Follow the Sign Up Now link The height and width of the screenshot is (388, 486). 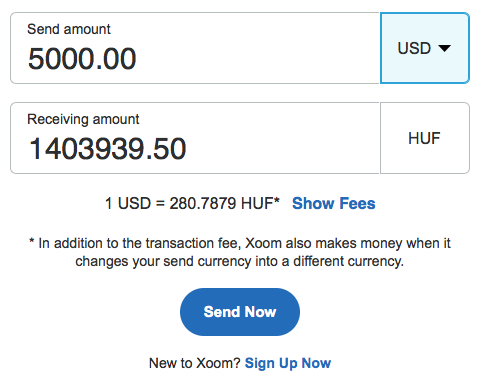point(288,363)
